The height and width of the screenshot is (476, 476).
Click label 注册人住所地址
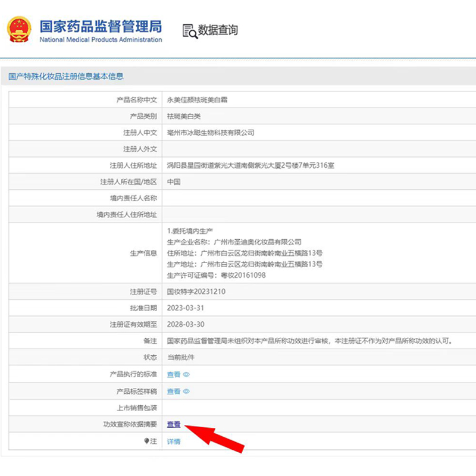[133, 165]
